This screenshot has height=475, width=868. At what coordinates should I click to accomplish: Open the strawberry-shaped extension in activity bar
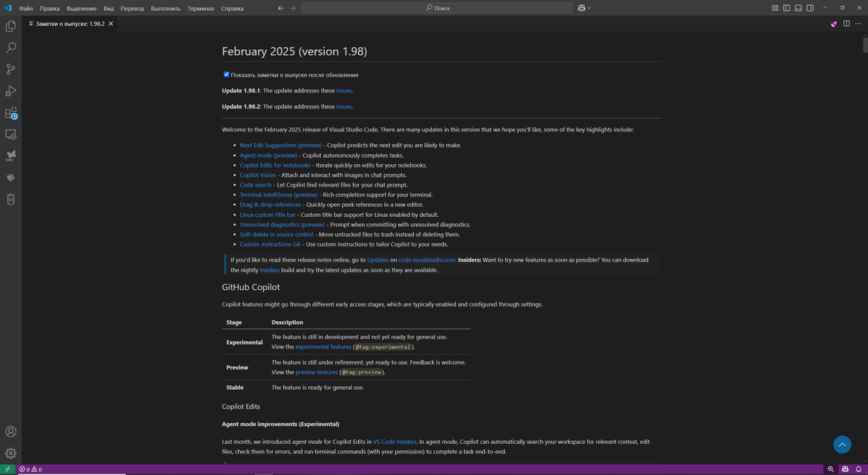click(11, 177)
